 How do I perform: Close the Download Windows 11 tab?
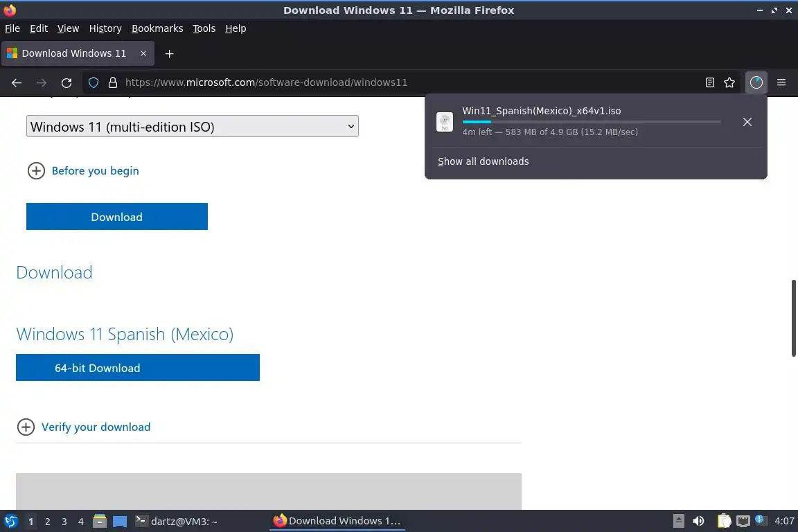143,53
